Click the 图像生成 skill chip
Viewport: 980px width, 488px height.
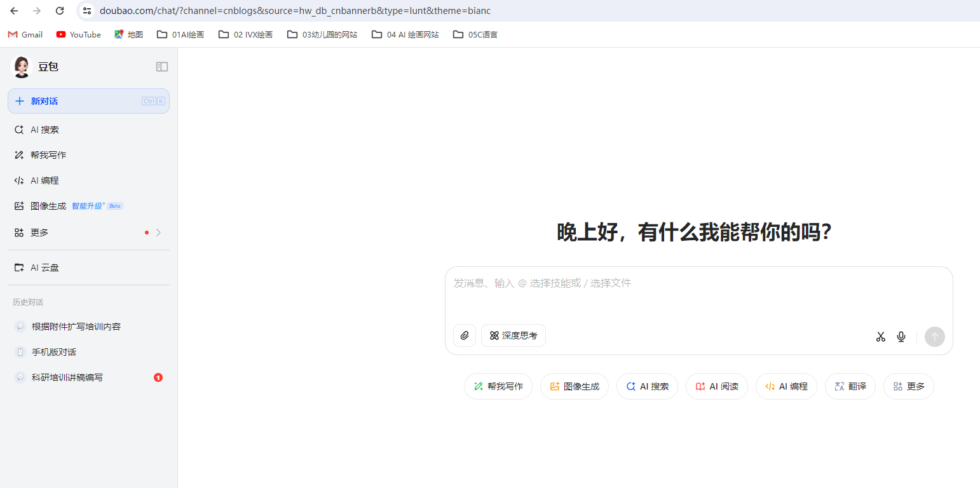point(575,386)
